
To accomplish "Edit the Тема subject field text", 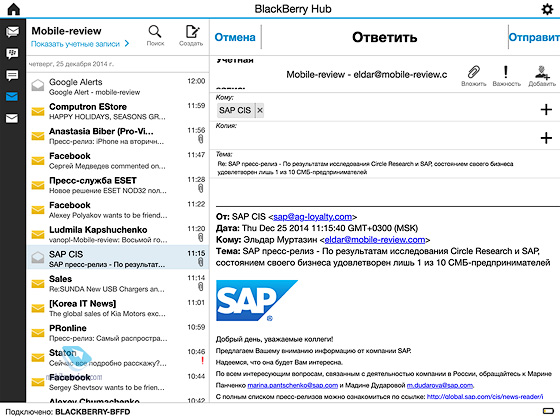I will 365,168.
